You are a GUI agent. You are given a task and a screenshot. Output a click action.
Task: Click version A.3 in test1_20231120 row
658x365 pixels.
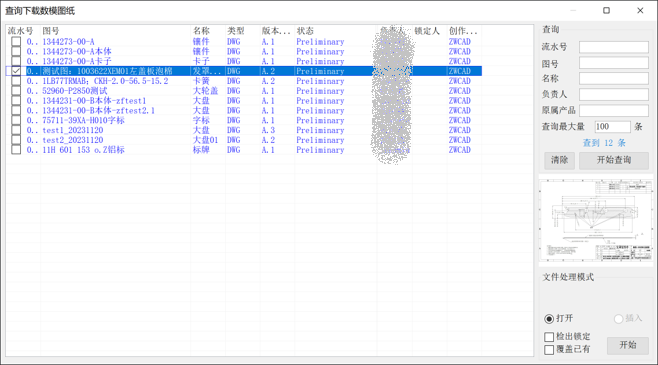tap(268, 130)
